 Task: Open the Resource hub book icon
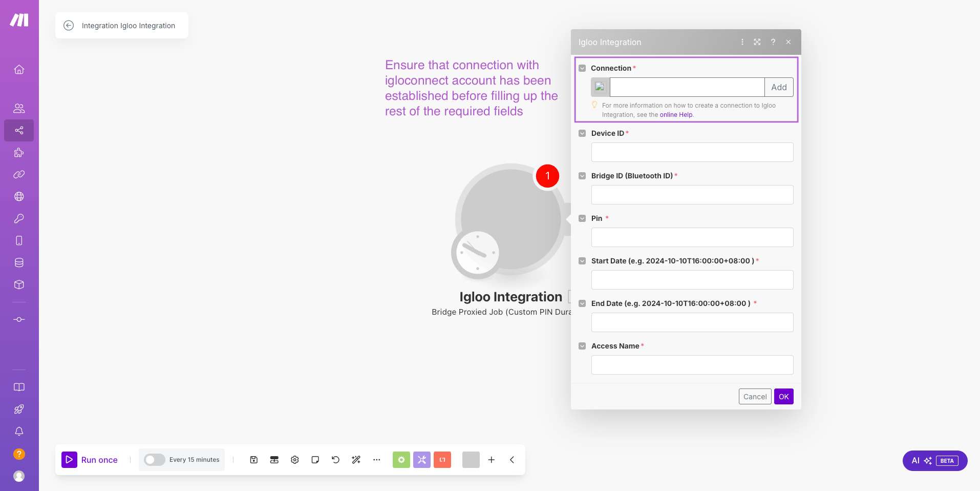19,387
